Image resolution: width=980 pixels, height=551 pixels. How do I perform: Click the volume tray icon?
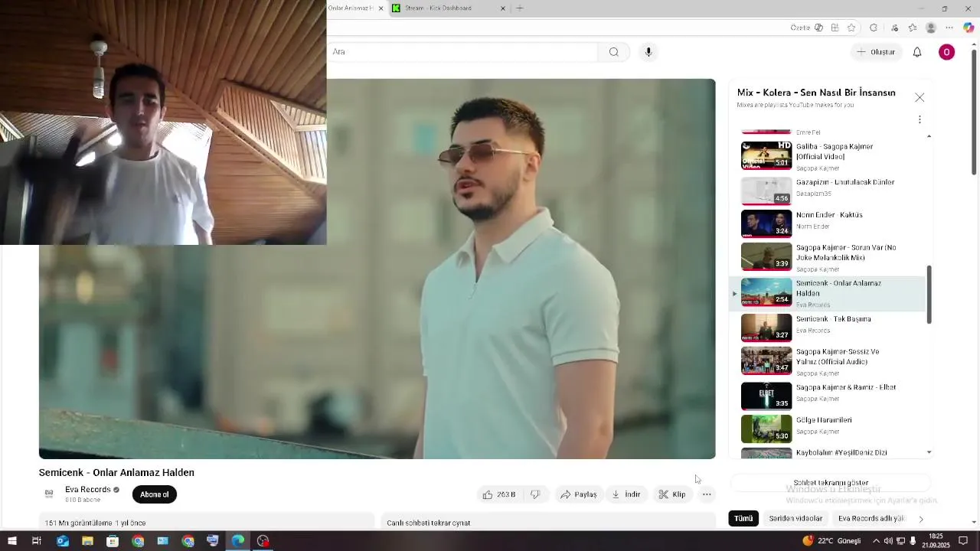[x=887, y=541]
